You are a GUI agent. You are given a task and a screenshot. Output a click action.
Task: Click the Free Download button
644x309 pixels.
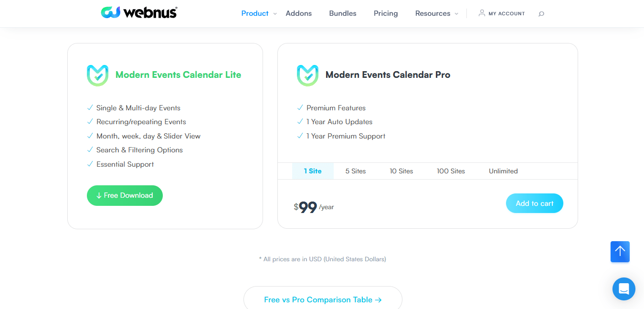click(x=125, y=195)
